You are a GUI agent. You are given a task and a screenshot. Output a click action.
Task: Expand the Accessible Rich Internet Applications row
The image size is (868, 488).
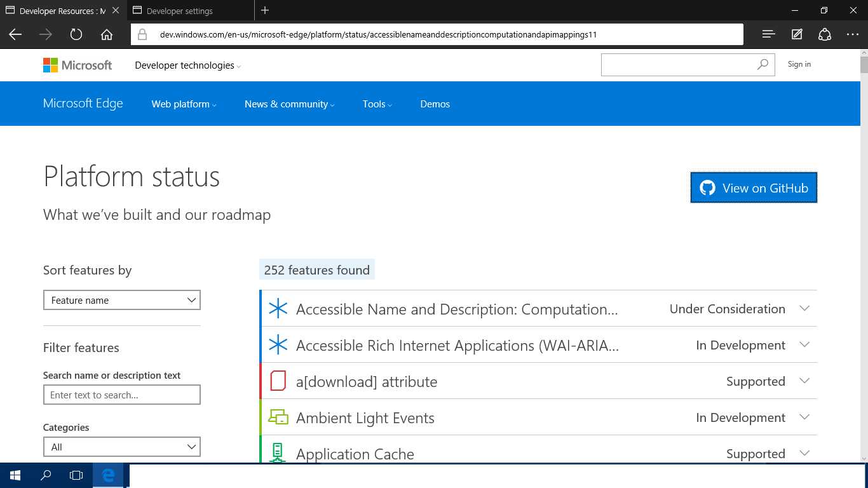804,344
